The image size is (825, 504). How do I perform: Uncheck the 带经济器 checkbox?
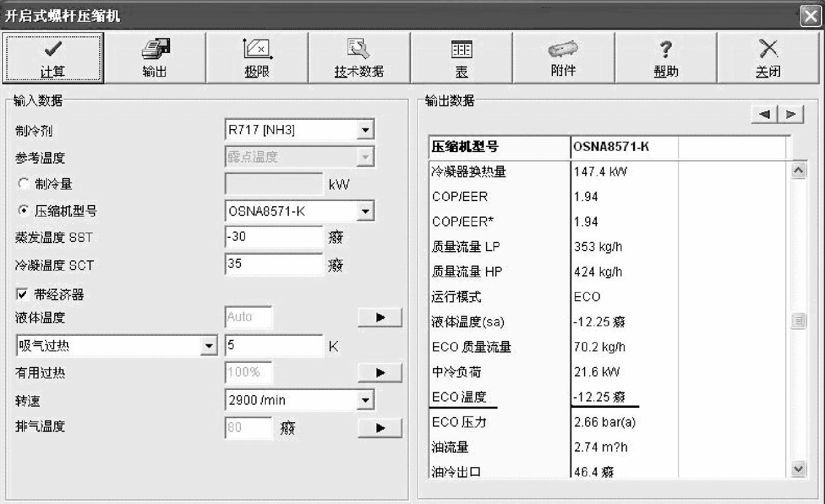pyautogui.click(x=22, y=295)
